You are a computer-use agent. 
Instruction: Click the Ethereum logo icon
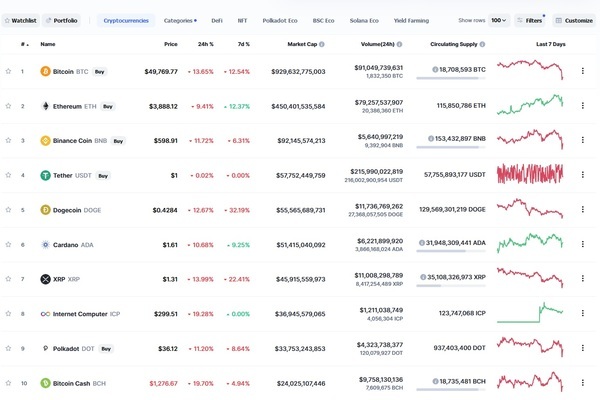45,106
